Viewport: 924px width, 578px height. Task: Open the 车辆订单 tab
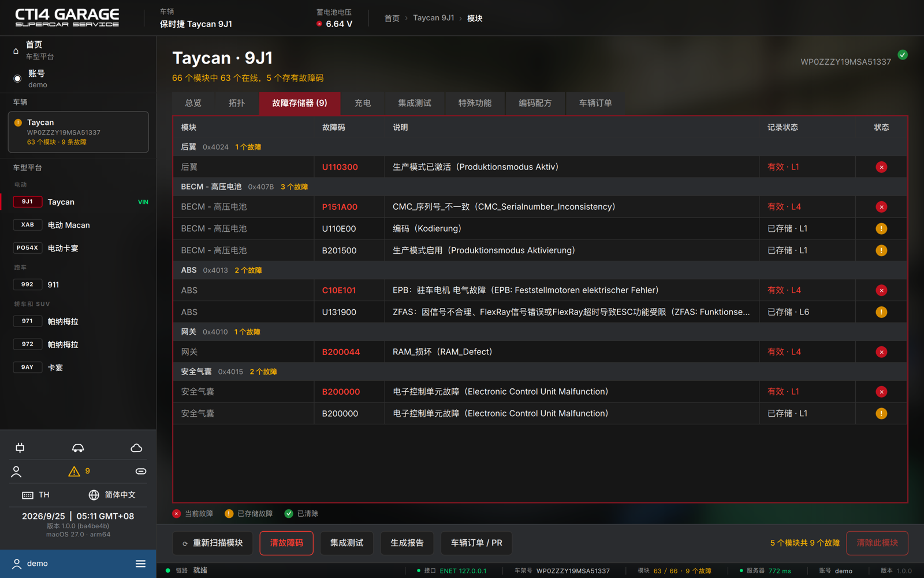595,103
